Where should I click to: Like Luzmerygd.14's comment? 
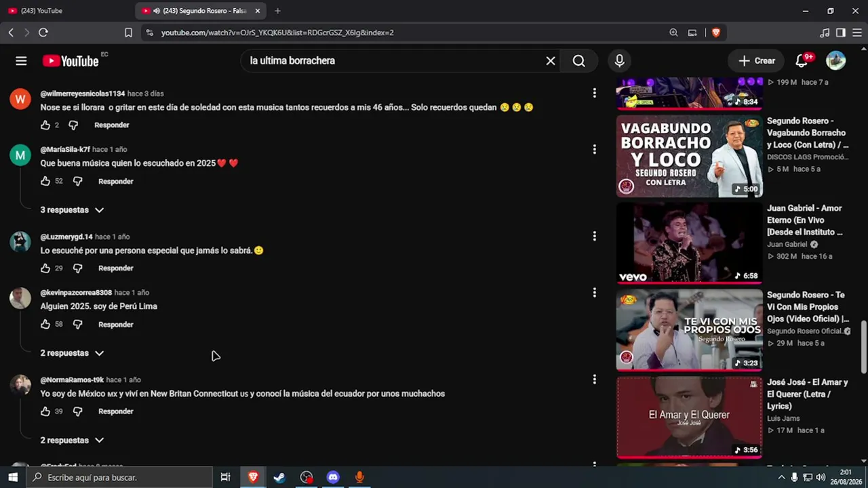pyautogui.click(x=45, y=268)
